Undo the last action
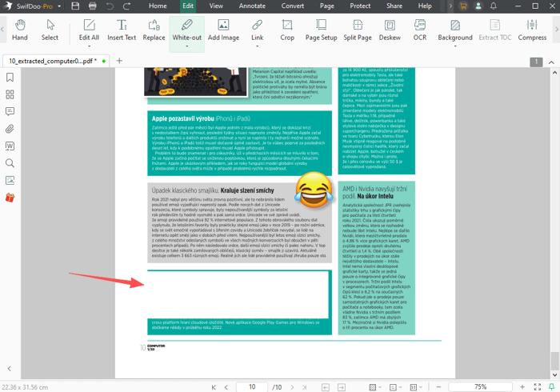 (110, 6)
